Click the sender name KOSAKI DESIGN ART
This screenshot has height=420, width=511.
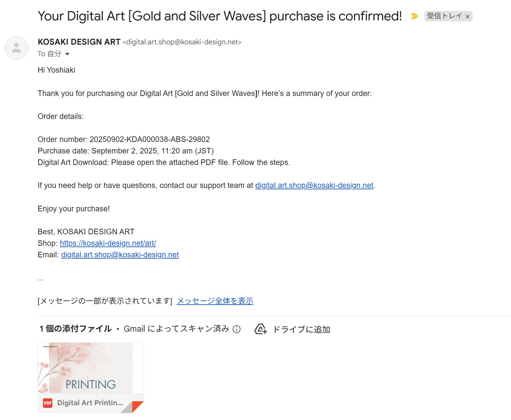[79, 42]
